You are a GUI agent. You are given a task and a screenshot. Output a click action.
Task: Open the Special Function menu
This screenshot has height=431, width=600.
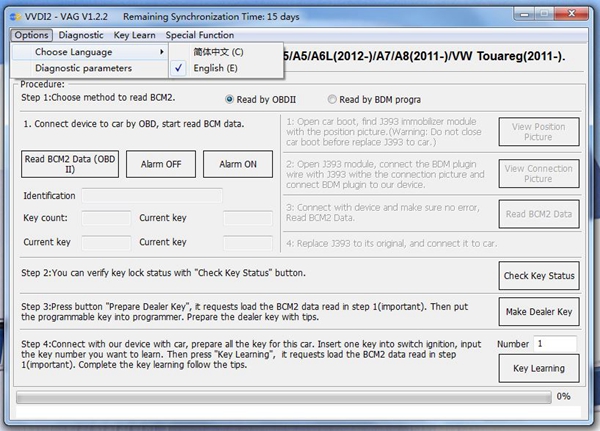tap(200, 35)
